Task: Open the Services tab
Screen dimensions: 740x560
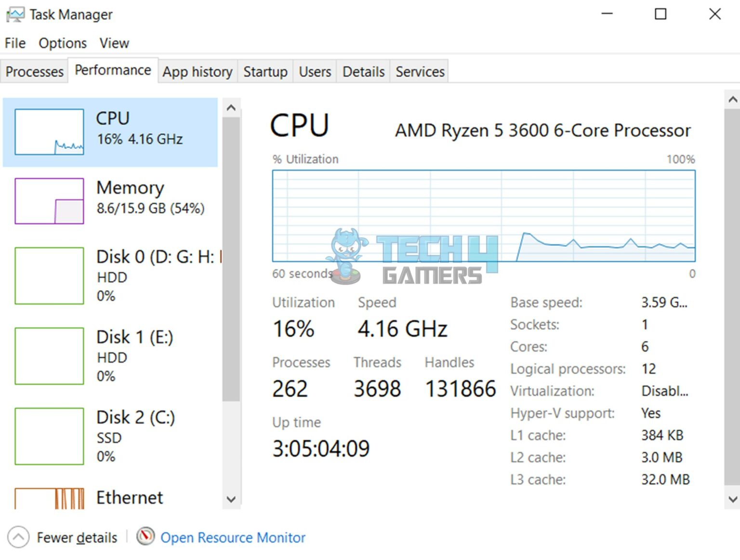Action: (419, 71)
